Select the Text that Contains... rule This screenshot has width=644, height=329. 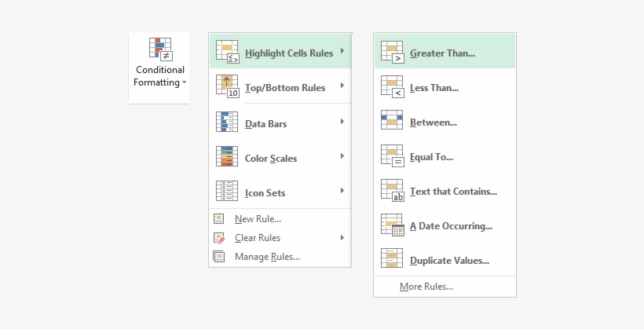[445, 191]
